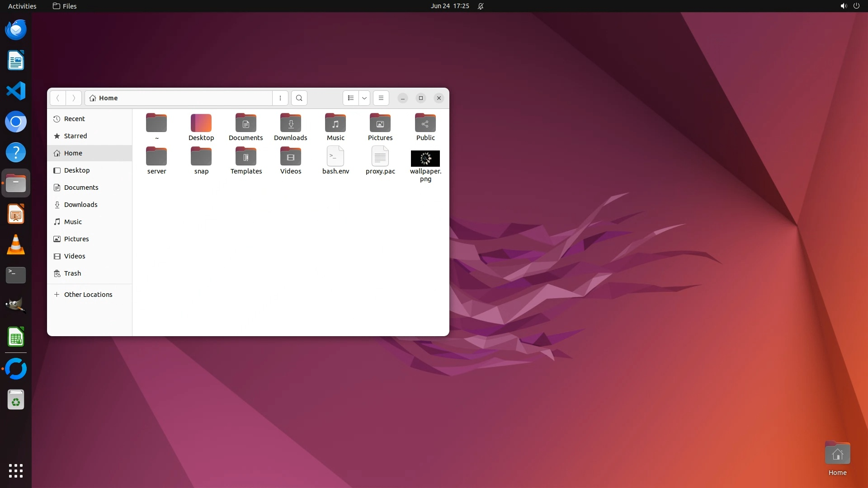
Task: Click the search magnifier icon in Files
Action: (x=299, y=98)
